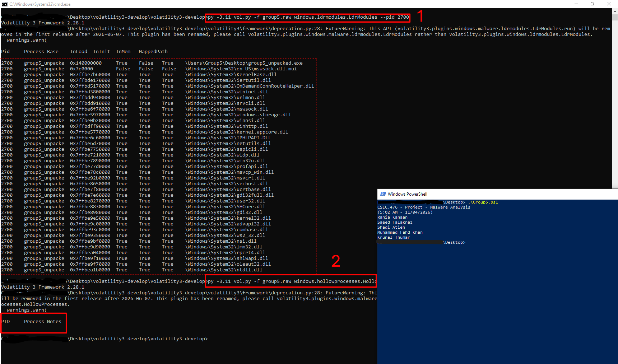Click the combase.dll mapped path

tap(227, 230)
